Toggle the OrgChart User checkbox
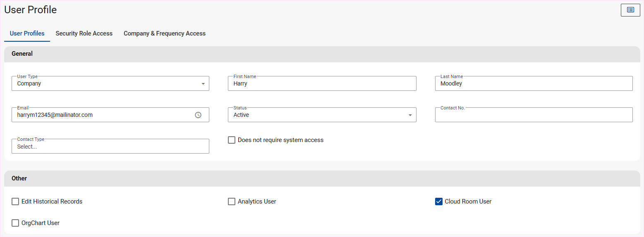 (15, 223)
